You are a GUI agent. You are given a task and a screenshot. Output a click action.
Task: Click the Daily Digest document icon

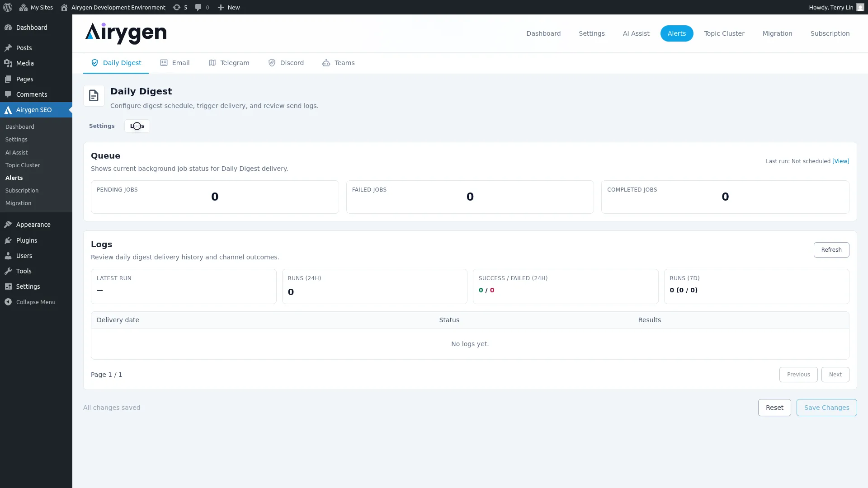[94, 96]
